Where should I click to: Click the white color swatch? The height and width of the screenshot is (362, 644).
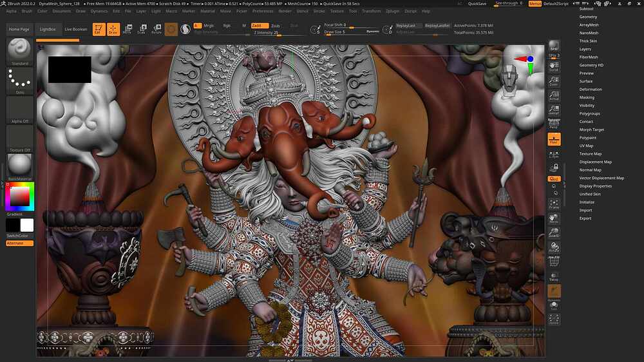click(27, 225)
